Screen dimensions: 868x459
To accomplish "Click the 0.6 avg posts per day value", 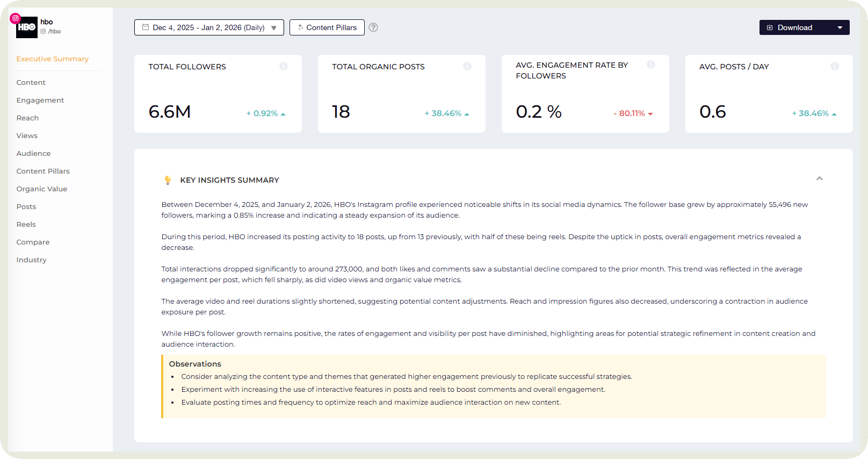I will click(x=713, y=112).
